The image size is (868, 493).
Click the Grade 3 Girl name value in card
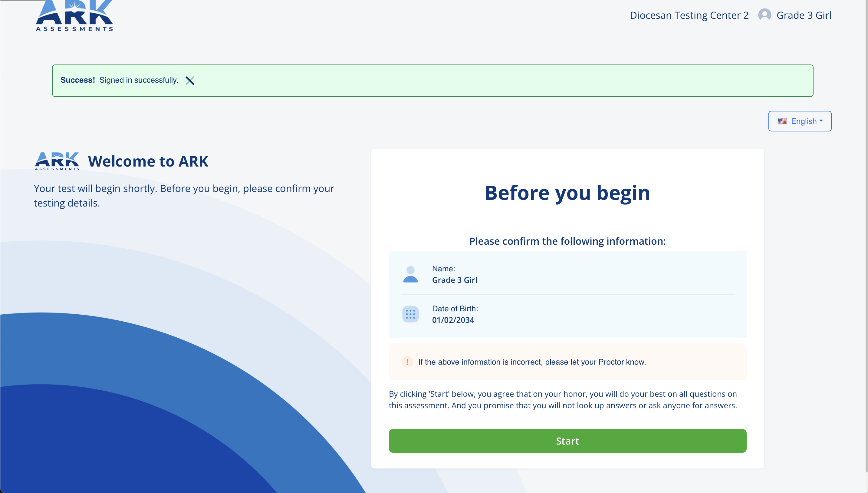[x=455, y=280]
